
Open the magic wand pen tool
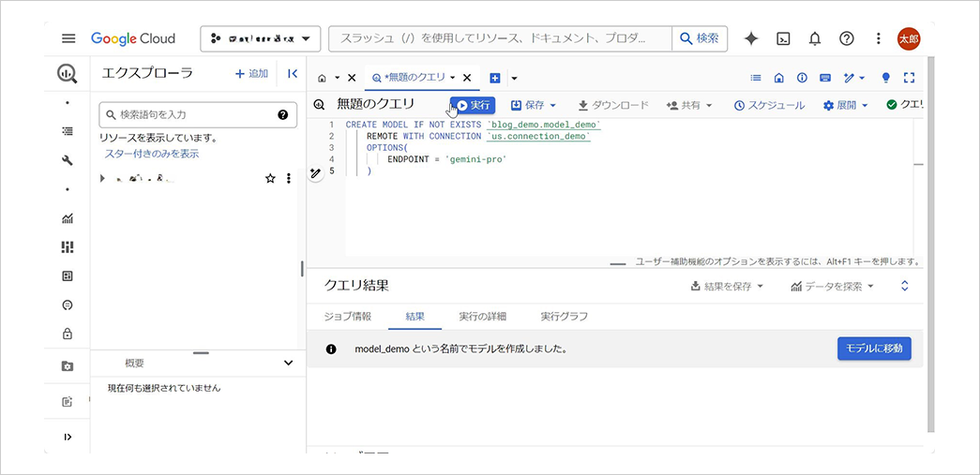pyautogui.click(x=849, y=78)
